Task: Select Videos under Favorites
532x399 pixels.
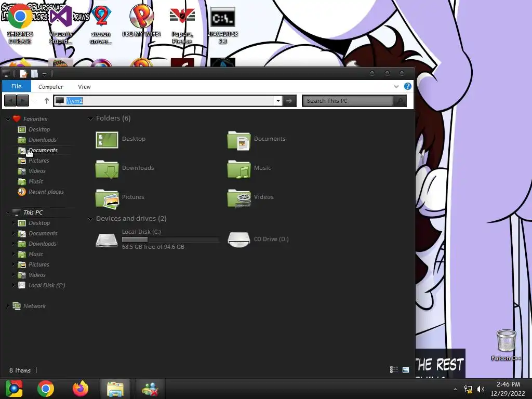Action: point(37,171)
